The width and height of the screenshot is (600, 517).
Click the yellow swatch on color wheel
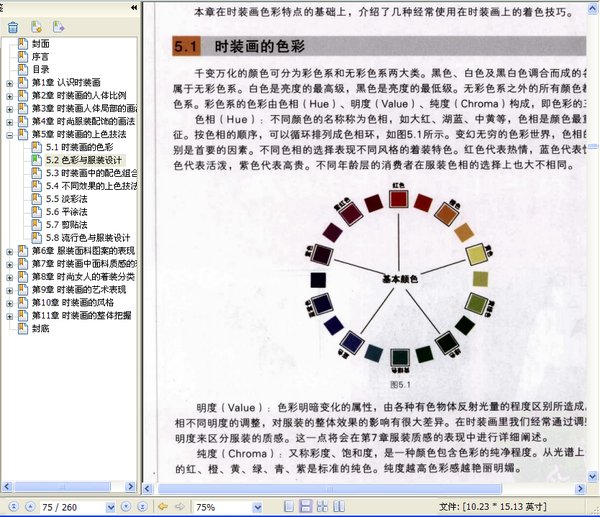pos(477,254)
